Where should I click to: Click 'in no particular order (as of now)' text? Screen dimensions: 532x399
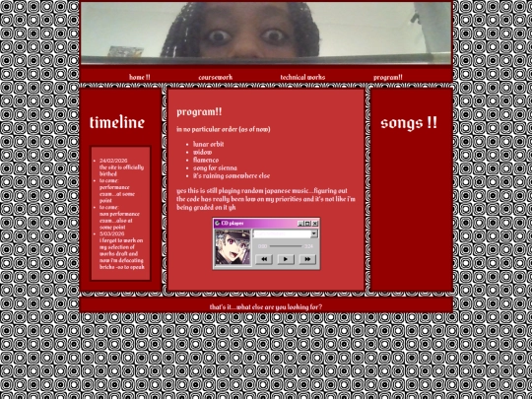224,129
